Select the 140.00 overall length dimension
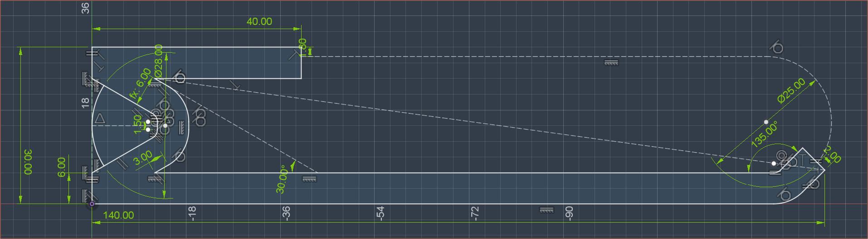 coord(118,215)
